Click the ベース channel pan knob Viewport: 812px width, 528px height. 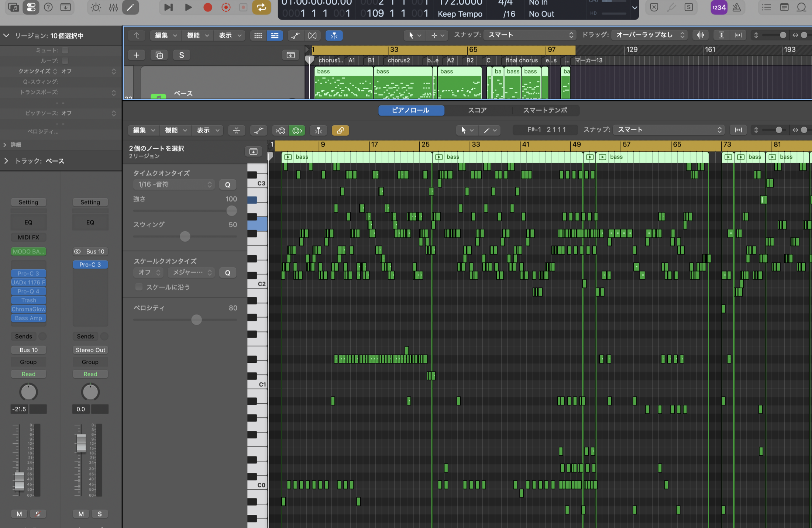point(28,392)
